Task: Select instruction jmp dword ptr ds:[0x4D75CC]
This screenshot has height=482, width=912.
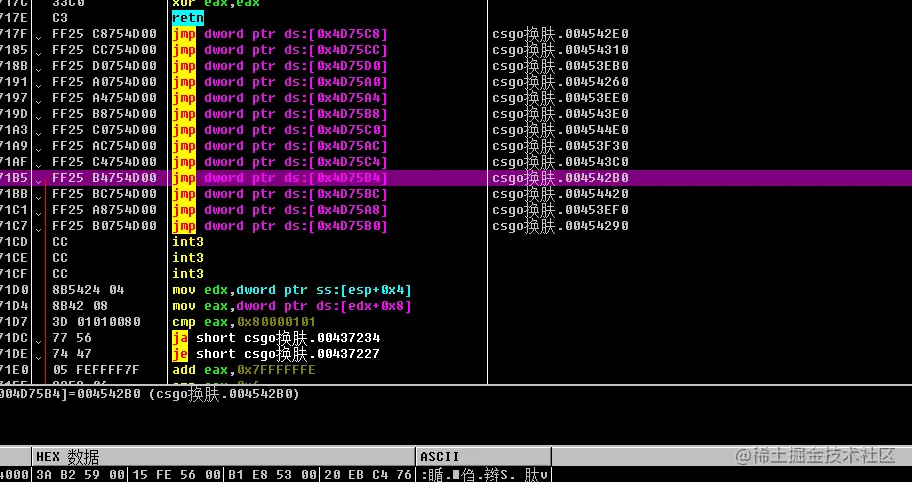Action: 280,50
